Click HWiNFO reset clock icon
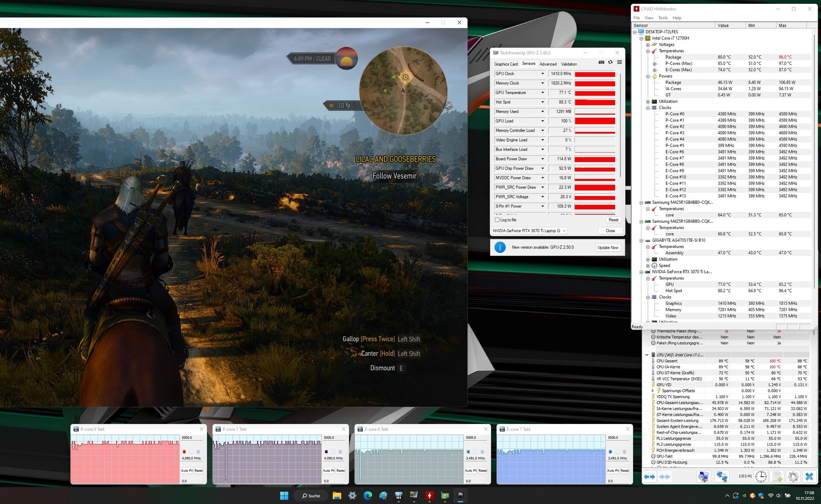This screenshot has width=821, height=504. point(761,476)
